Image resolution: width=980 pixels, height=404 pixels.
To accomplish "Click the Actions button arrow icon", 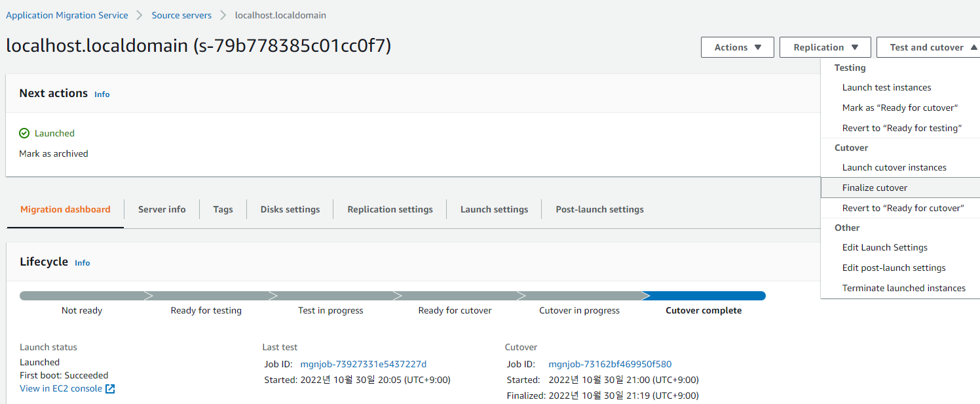I will [x=758, y=47].
